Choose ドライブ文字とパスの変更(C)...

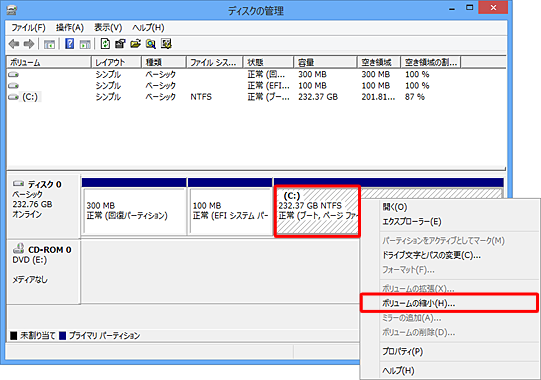click(x=431, y=255)
